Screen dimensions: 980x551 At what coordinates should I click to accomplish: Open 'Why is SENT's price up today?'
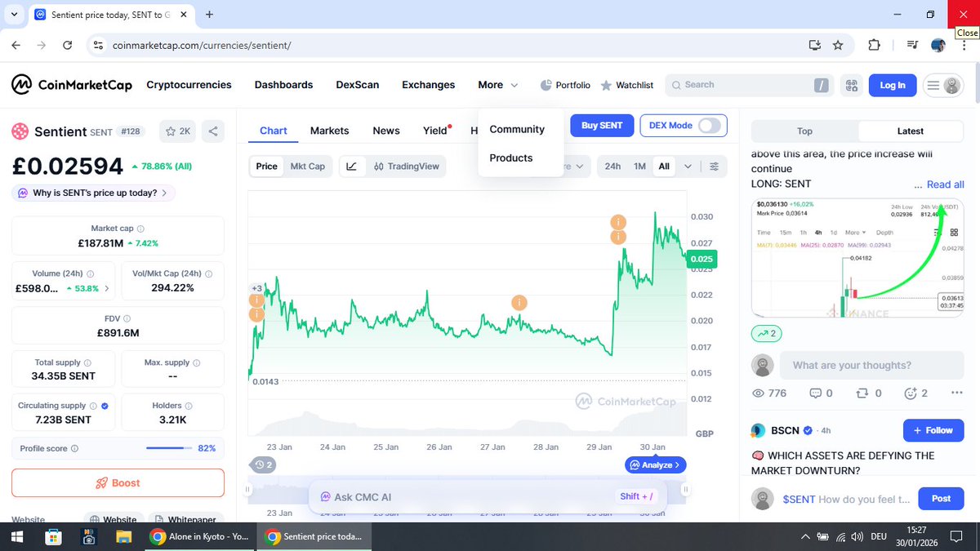(x=93, y=193)
